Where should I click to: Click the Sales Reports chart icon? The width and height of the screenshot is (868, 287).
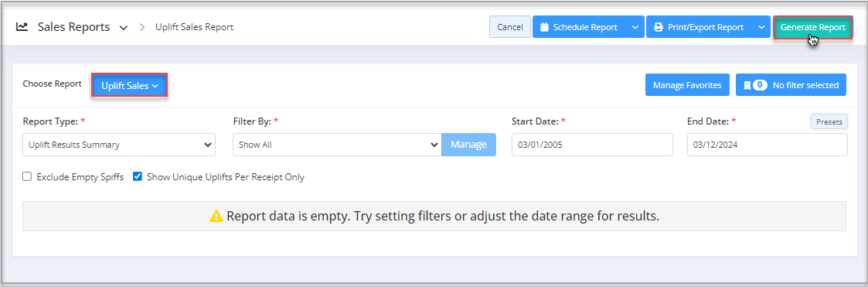tap(22, 26)
